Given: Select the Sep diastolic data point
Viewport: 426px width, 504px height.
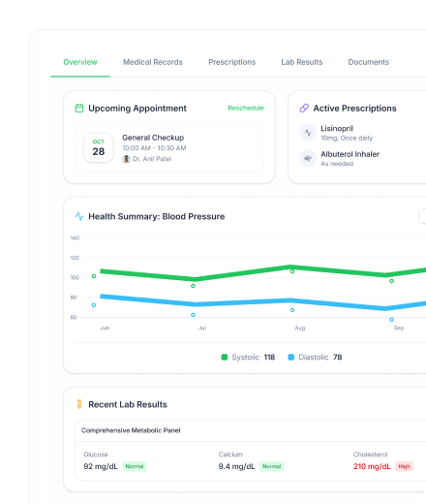Looking at the screenshot, I should (391, 320).
